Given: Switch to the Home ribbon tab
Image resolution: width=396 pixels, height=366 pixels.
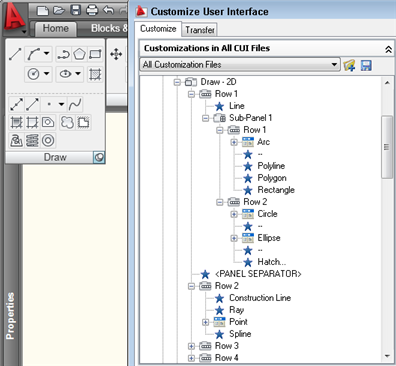Looking at the screenshot, I should (55, 29).
